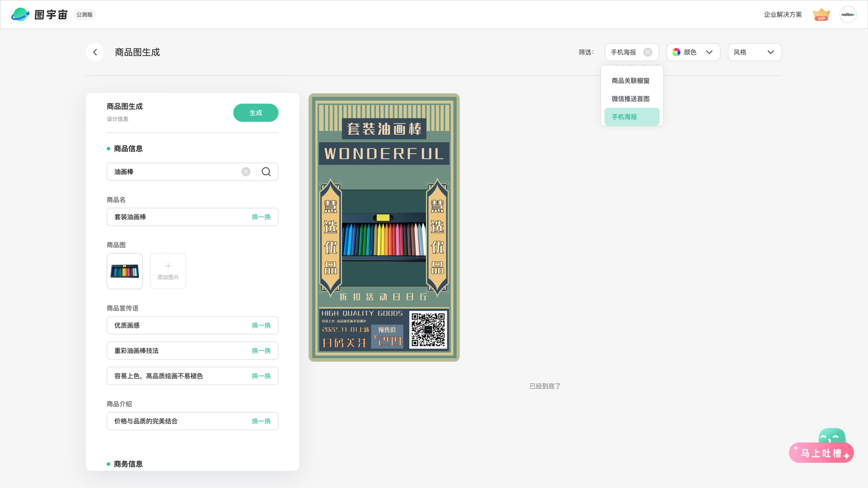Open 企业解决方案 link
868x488 pixels.
782,14
